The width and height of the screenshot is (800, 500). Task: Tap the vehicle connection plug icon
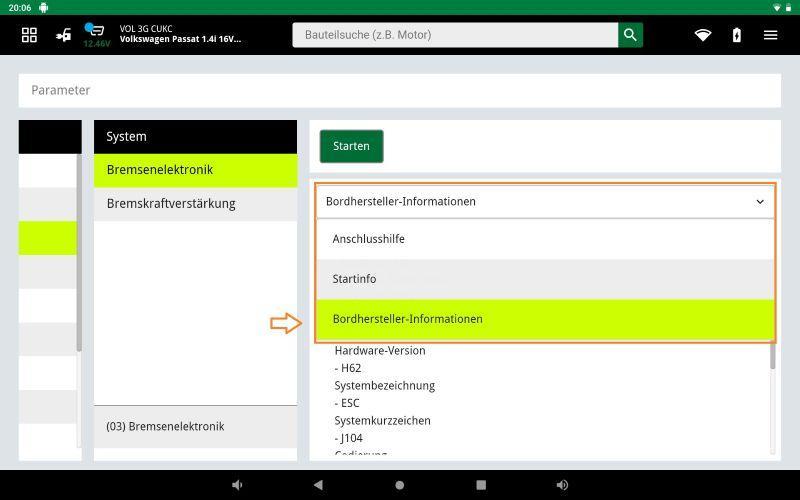click(63, 35)
